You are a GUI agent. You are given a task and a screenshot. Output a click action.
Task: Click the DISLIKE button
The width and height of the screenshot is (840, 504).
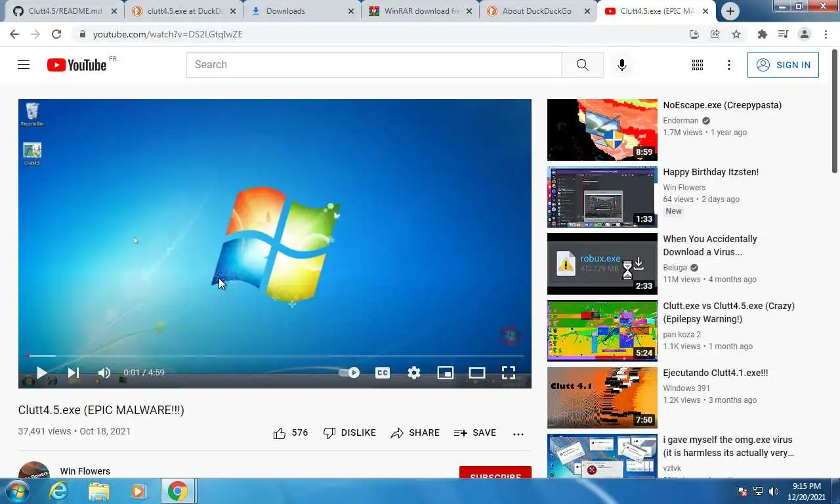point(350,433)
